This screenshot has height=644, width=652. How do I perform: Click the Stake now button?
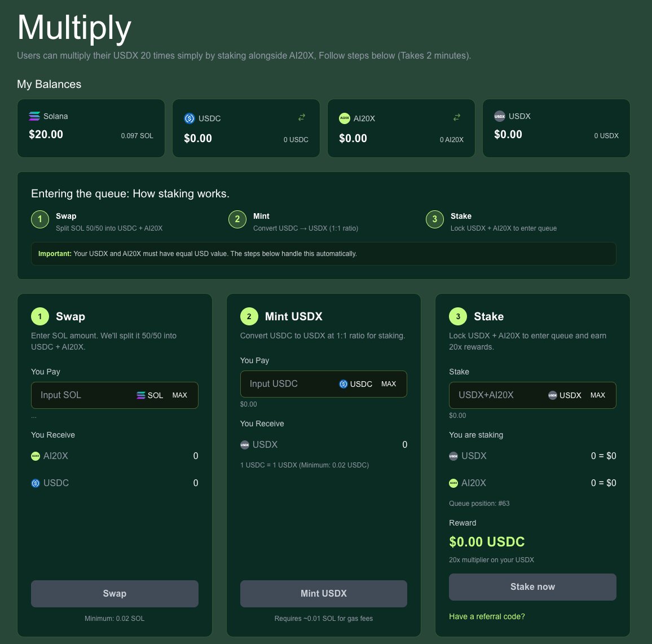[x=532, y=587]
